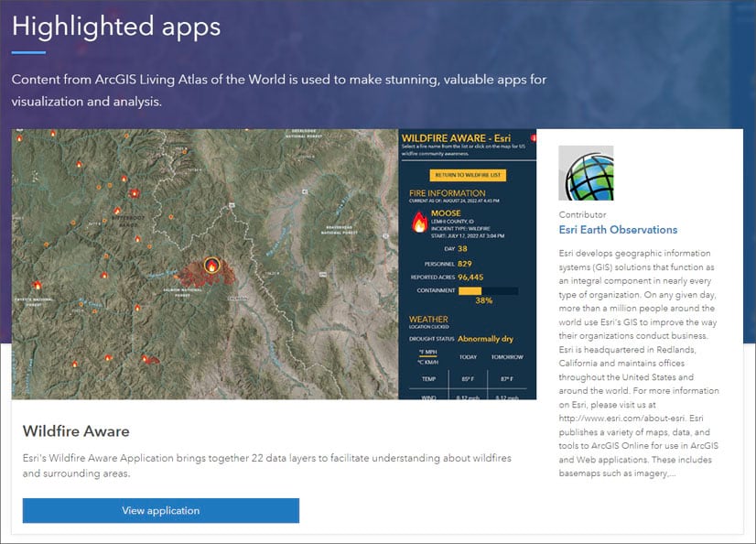This screenshot has width=756, height=544.
Task: Click the Esri Earth Observations globe logo
Action: [588, 172]
